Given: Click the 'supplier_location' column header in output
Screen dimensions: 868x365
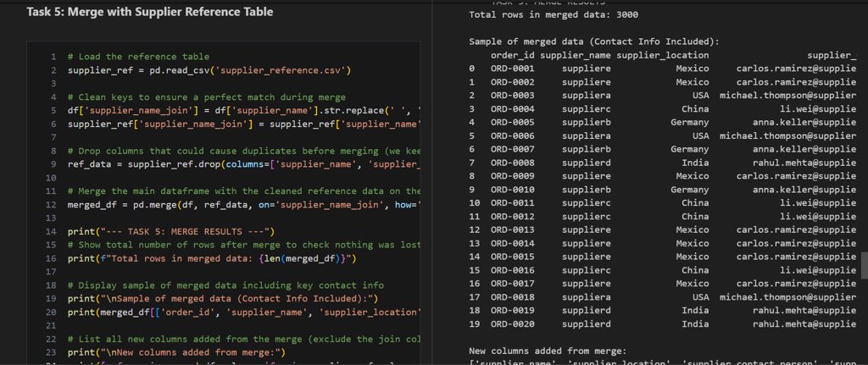Looking at the screenshot, I should click(663, 55).
